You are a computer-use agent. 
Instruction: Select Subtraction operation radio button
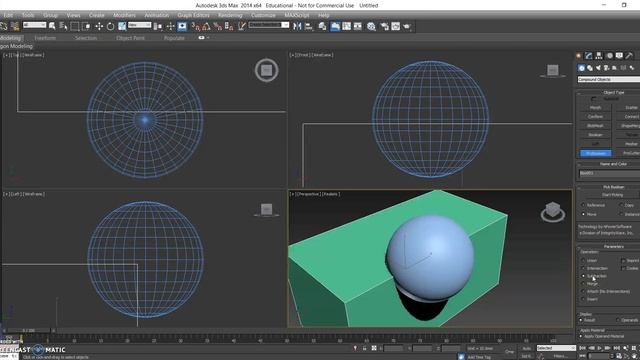[583, 276]
